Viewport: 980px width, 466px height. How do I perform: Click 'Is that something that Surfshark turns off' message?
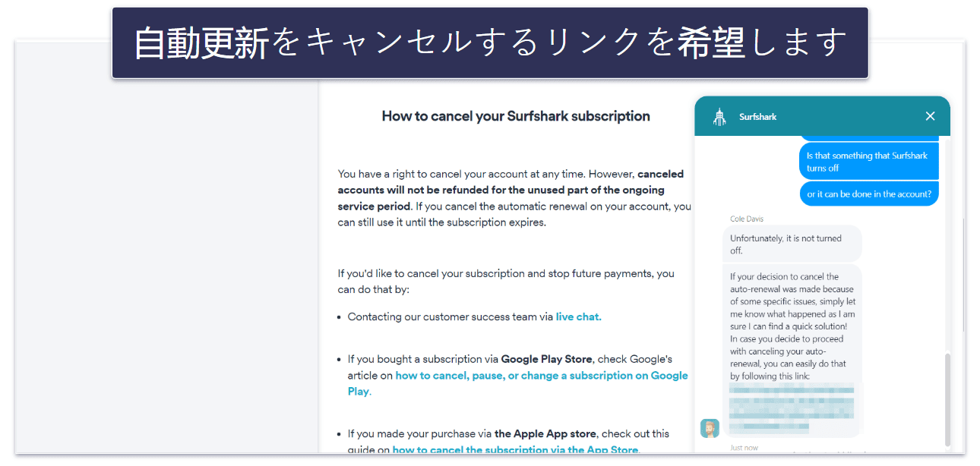[869, 162]
